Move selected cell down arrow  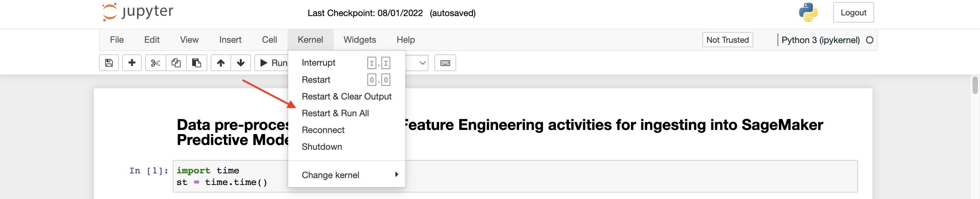241,63
